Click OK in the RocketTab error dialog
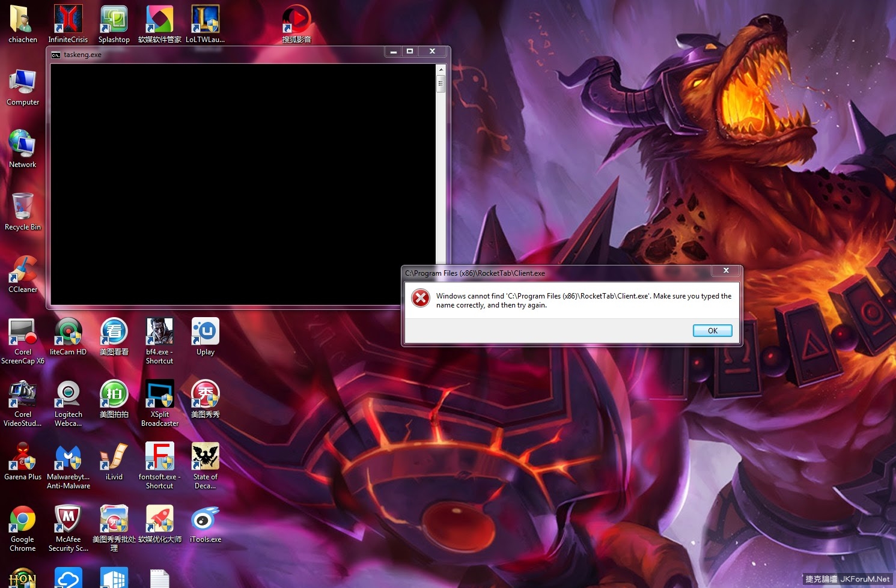 pyautogui.click(x=712, y=331)
